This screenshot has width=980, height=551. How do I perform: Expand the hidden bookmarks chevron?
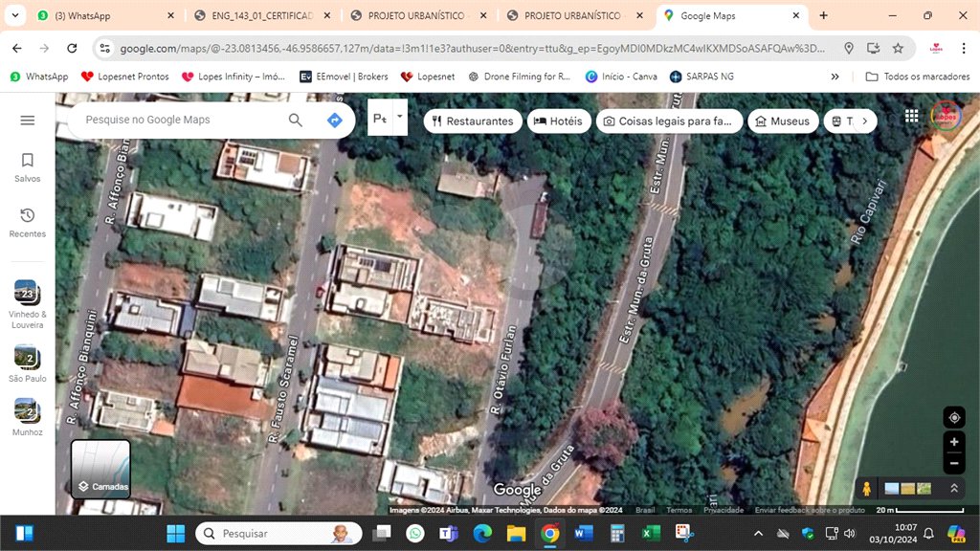(x=835, y=77)
